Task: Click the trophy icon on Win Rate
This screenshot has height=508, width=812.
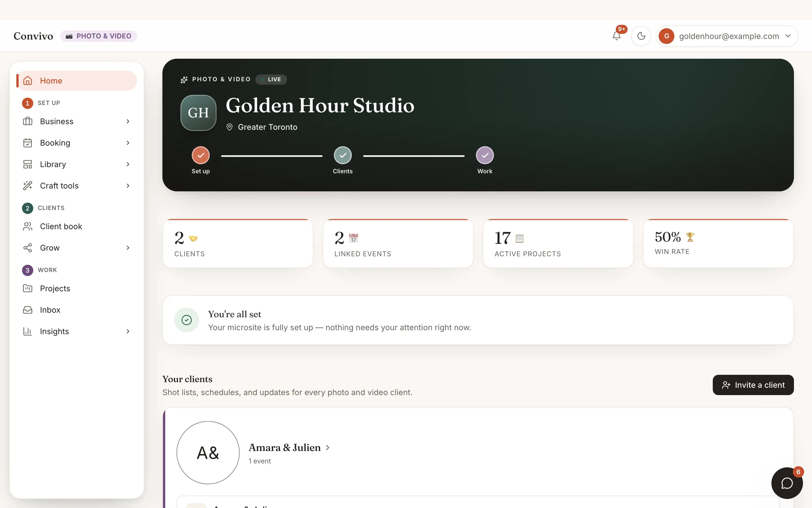Action: [x=690, y=237]
